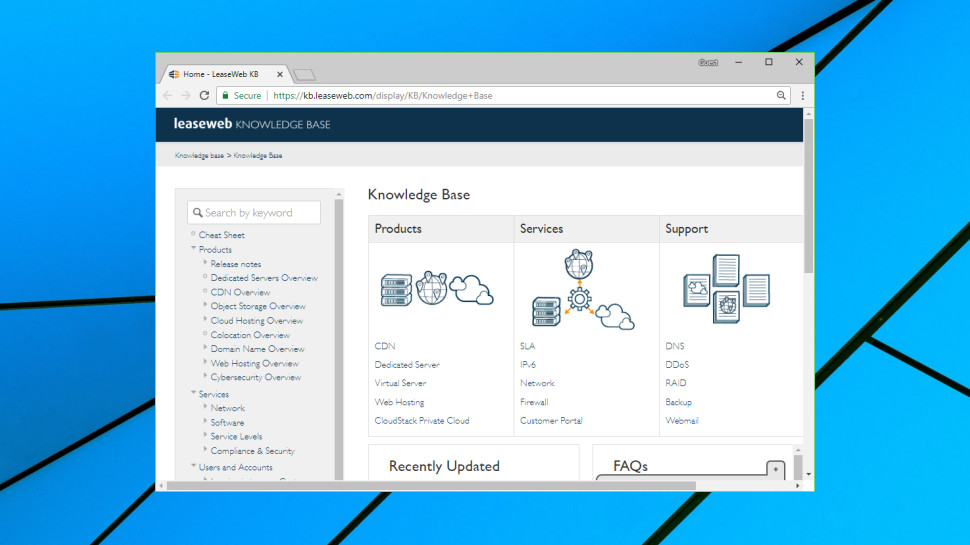
Task: Click the page vertical scrollbar thumb
Action: 809,196
